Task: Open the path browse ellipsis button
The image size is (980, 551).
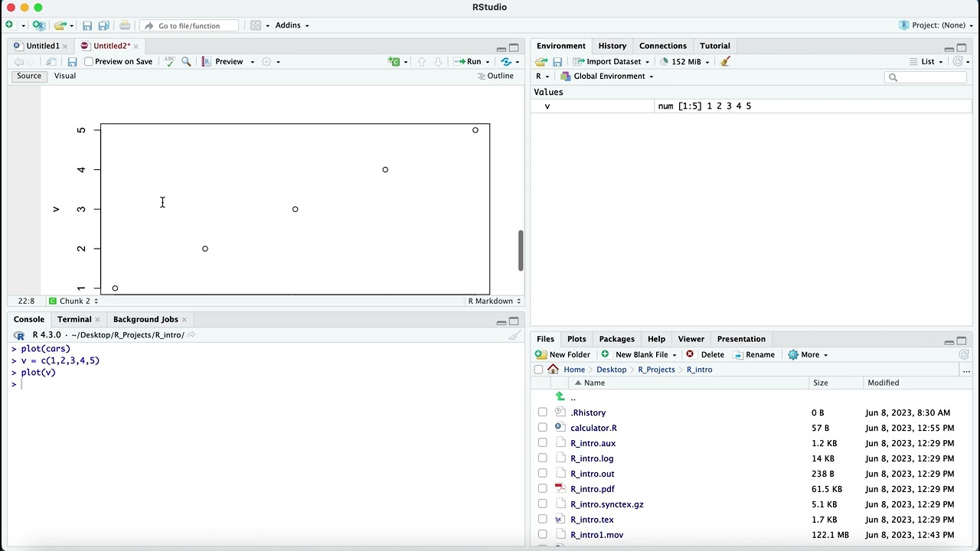Action: point(966,370)
